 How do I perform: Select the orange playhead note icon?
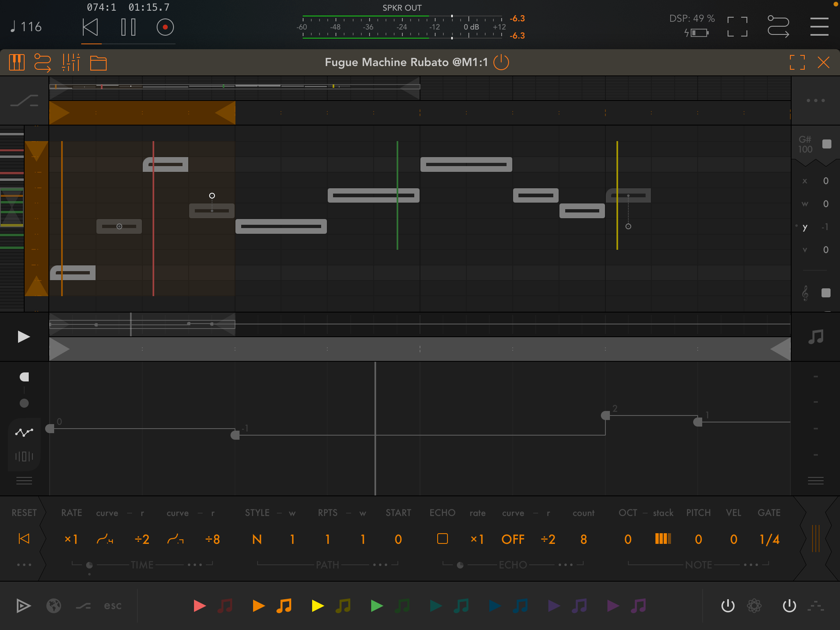point(284,605)
